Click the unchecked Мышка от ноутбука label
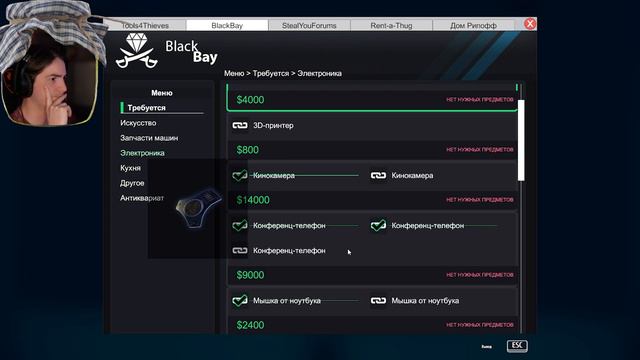640x360 pixels. (425, 301)
